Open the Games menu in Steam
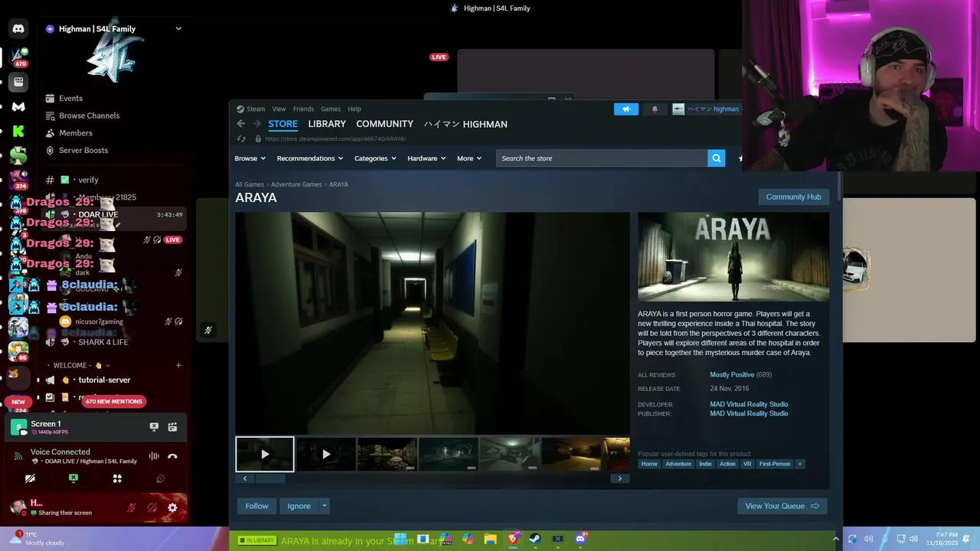The image size is (980, 551). [331, 109]
